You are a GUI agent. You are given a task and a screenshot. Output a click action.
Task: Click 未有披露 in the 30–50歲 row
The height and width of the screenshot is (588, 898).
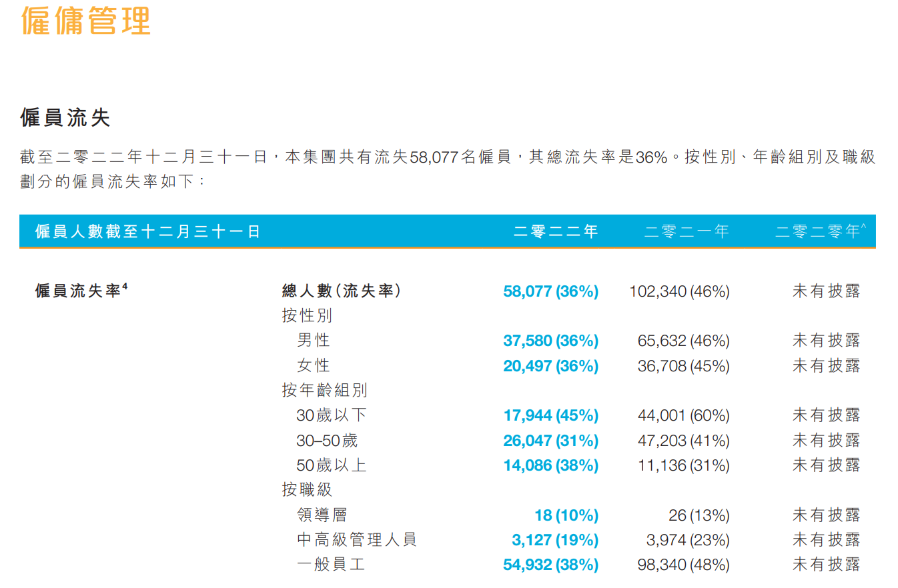pos(827,441)
